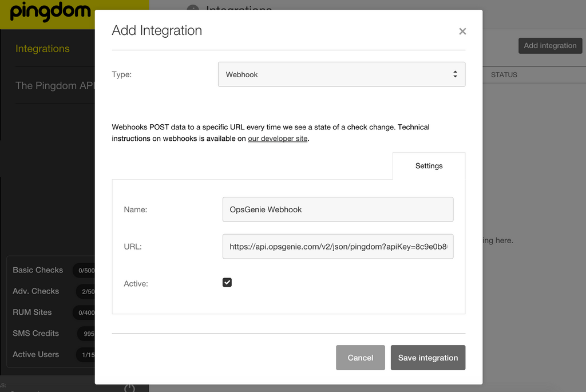Click the Name field with OpsGenie Webhook
586x392 pixels.
click(338, 209)
